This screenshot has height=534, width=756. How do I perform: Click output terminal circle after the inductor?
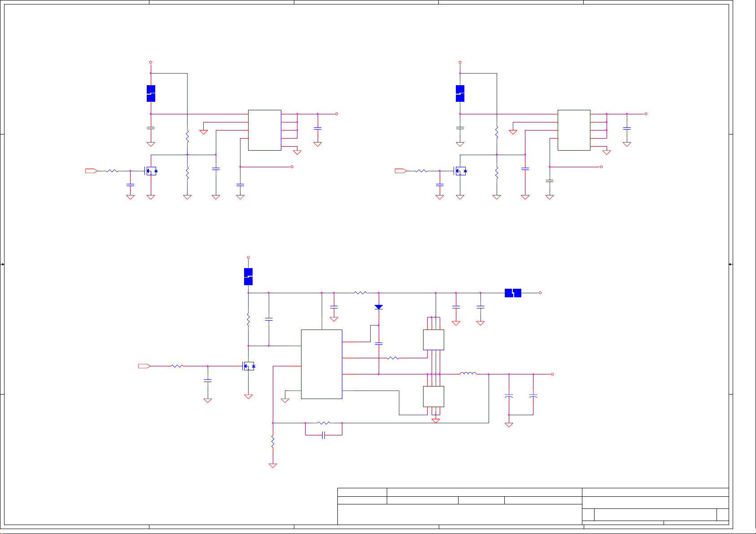click(x=552, y=374)
